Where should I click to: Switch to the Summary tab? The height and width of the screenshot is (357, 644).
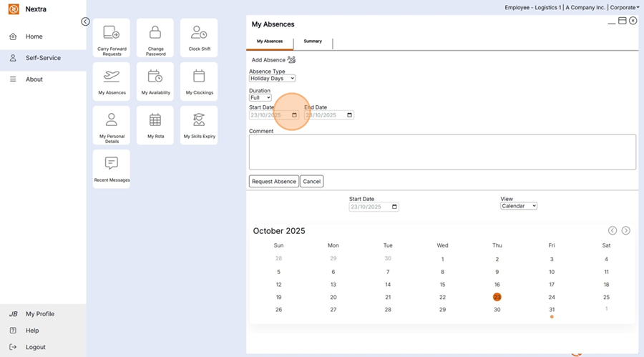pos(313,41)
